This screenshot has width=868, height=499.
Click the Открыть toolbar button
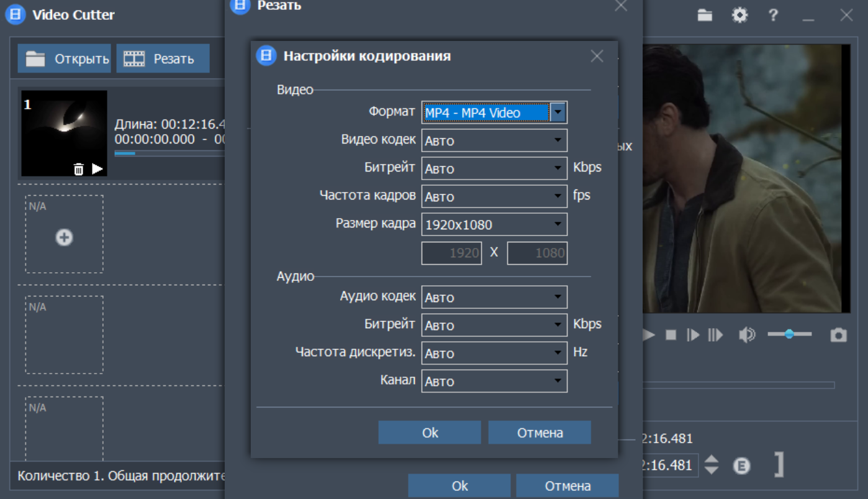(x=65, y=59)
